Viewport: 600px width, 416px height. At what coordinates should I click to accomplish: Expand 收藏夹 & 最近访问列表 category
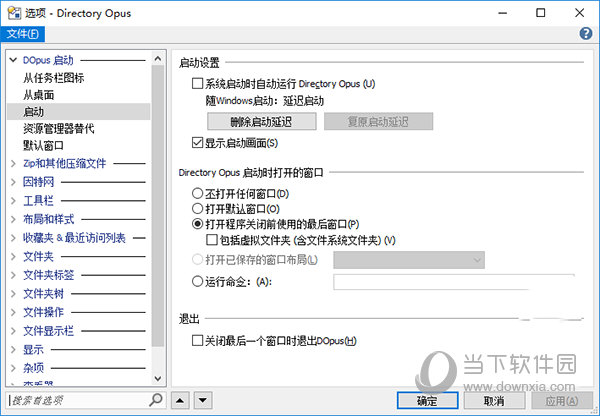(13, 238)
